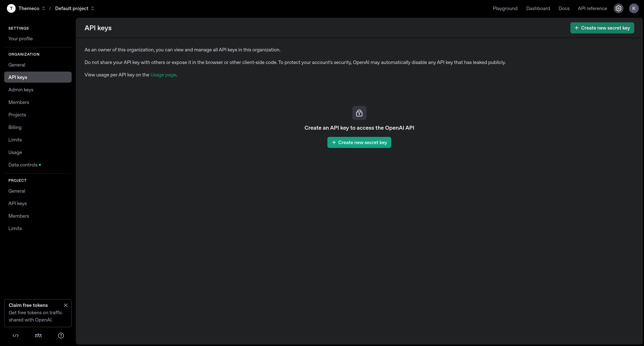Screen dimensions: 644x346
Task: Select Admin keys in the sidebar
Action: coord(21,89)
